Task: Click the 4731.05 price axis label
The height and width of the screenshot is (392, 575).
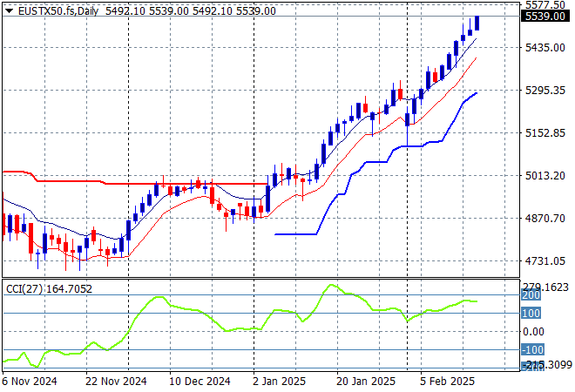Action: [546, 260]
